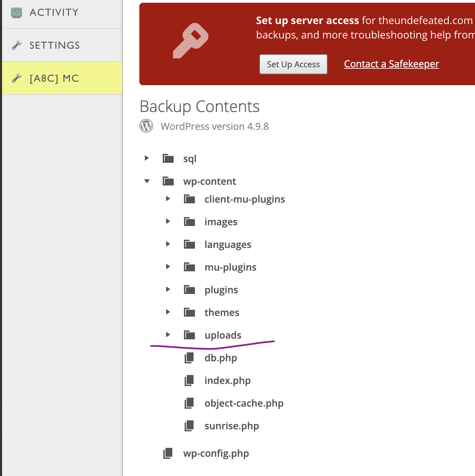
Task: Select the [A8C] MC sidebar item
Action: click(62, 78)
